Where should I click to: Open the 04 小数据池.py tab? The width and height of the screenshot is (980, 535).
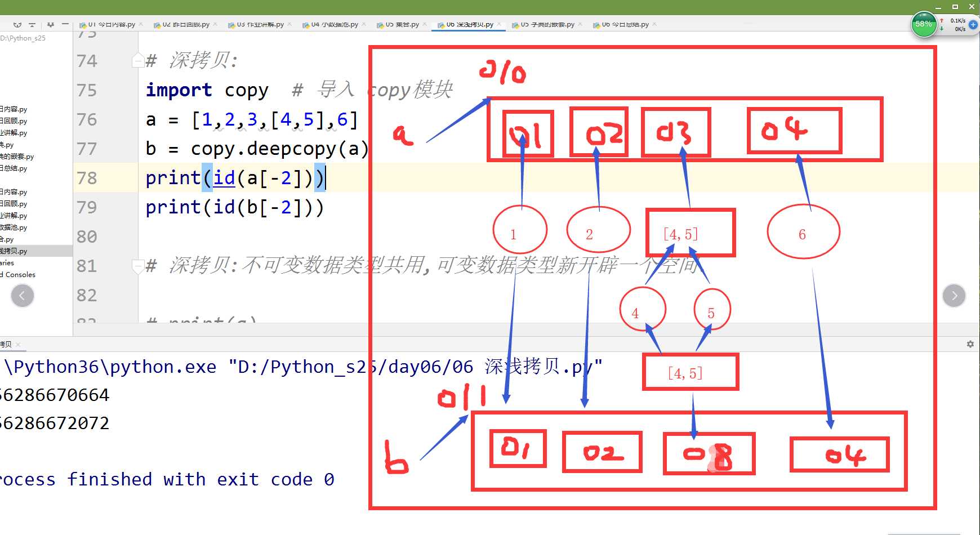[x=335, y=24]
